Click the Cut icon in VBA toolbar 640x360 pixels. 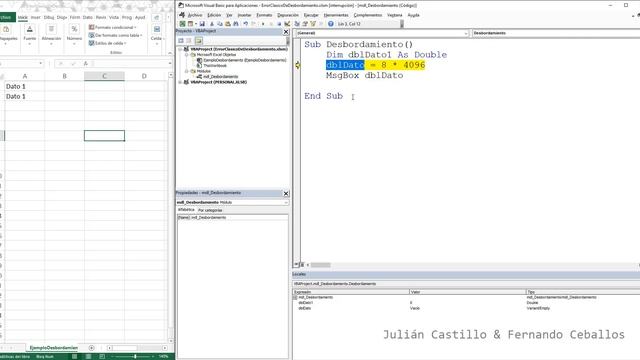[x=212, y=24]
